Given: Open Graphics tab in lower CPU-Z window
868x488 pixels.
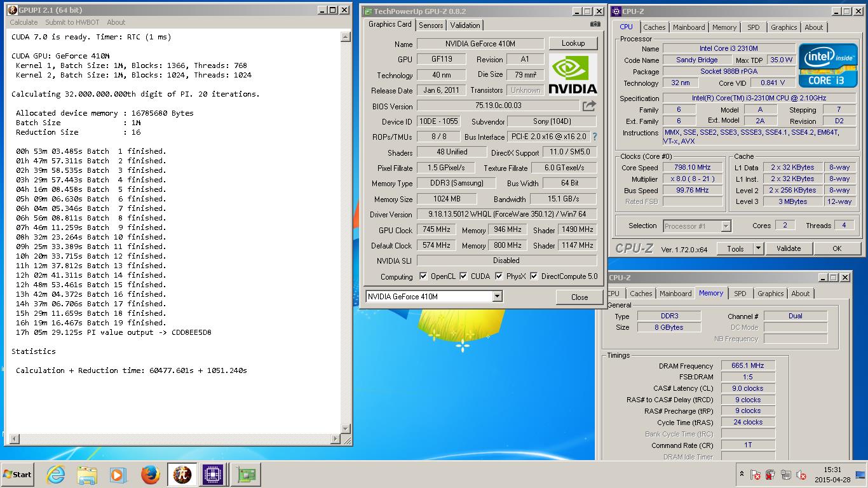Looking at the screenshot, I should coord(770,294).
